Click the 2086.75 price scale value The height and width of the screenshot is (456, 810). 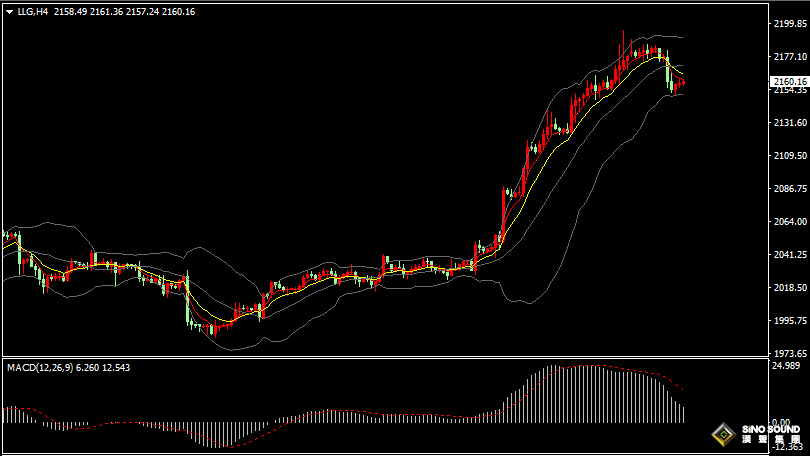(x=789, y=189)
